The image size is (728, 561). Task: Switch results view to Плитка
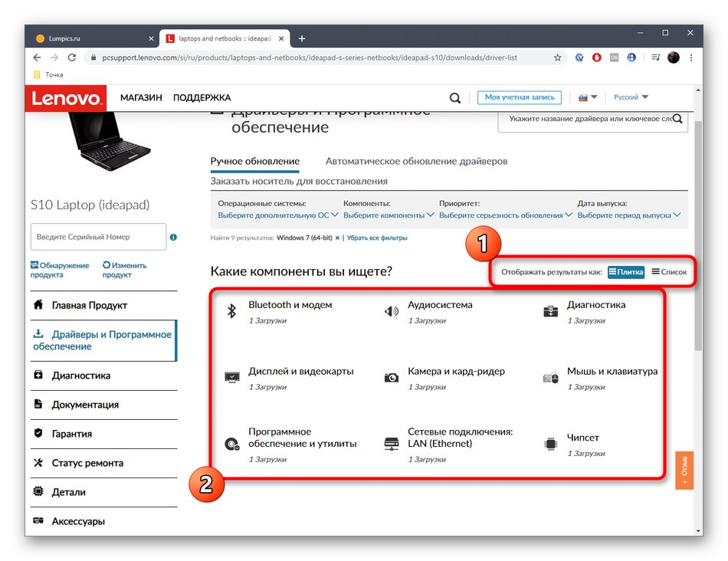click(x=626, y=272)
